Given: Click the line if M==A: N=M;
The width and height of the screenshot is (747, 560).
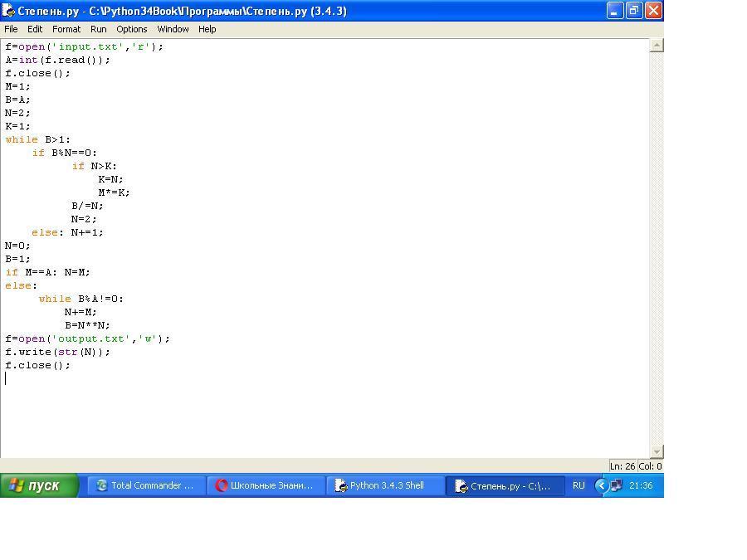Looking at the screenshot, I should pyautogui.click(x=47, y=272).
